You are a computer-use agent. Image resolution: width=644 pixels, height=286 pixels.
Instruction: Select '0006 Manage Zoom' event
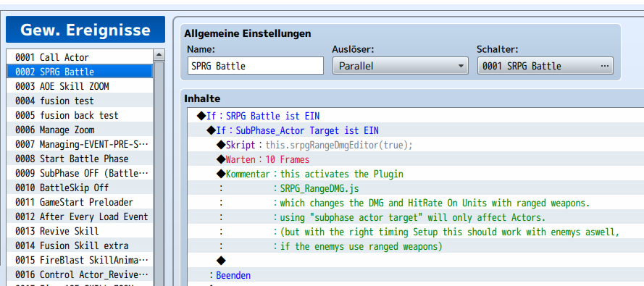80,130
